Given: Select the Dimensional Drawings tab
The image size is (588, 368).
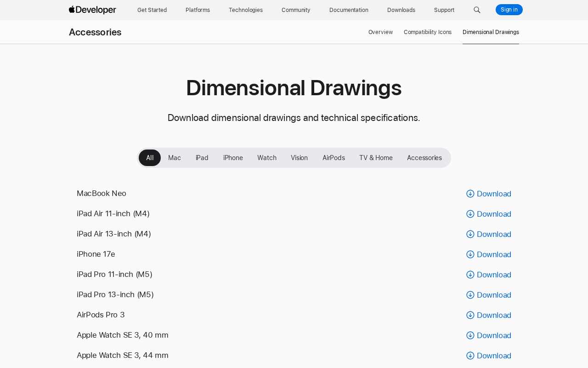Looking at the screenshot, I should click(x=491, y=32).
